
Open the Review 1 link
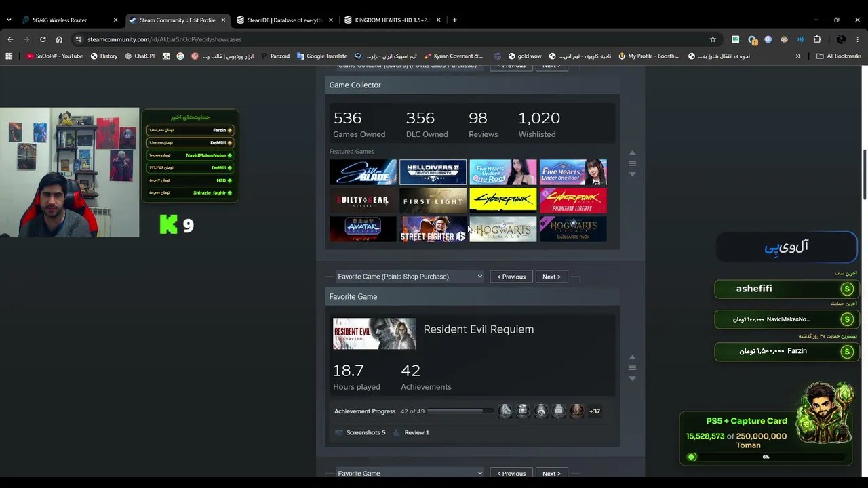pyautogui.click(x=411, y=432)
